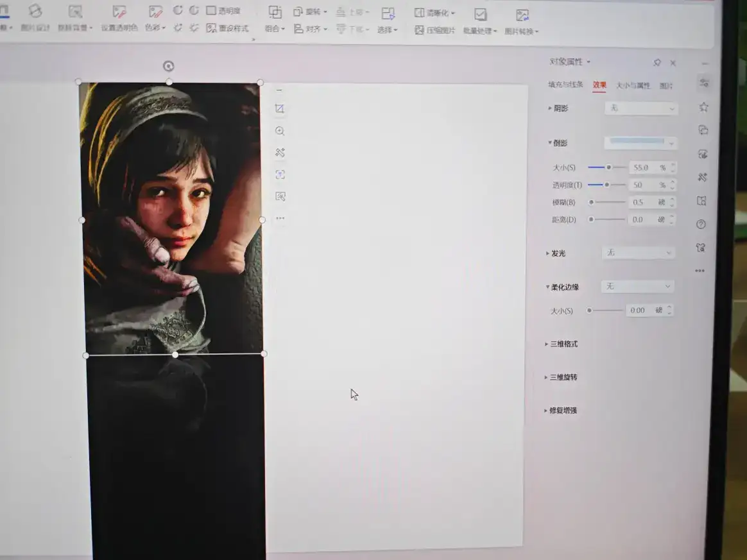
Task: Click 重设样式 reset style button
Action: (x=227, y=29)
